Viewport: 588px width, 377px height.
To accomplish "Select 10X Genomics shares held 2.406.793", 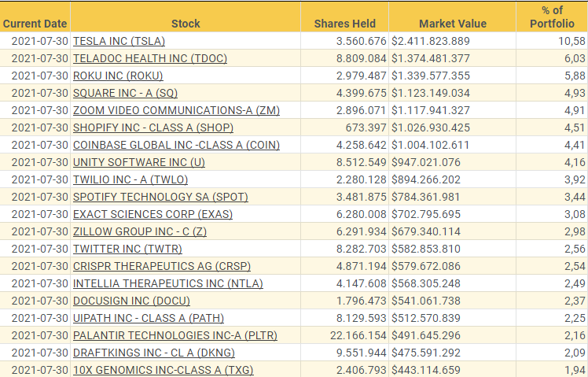I will tap(361, 369).
